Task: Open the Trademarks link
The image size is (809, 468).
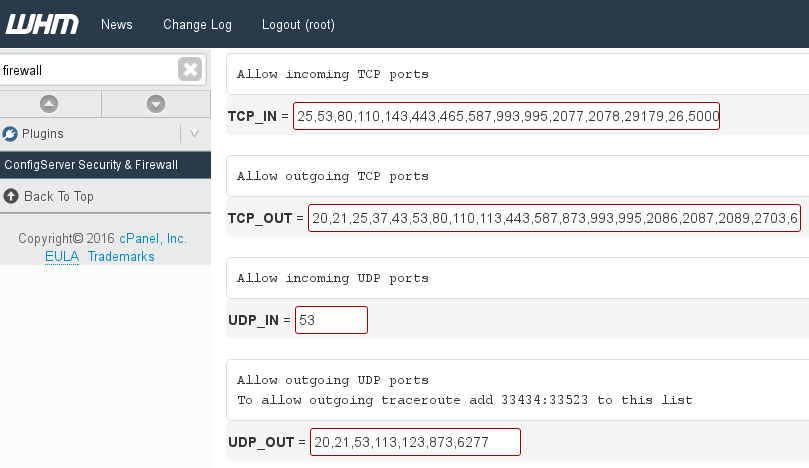Action: 121,256
